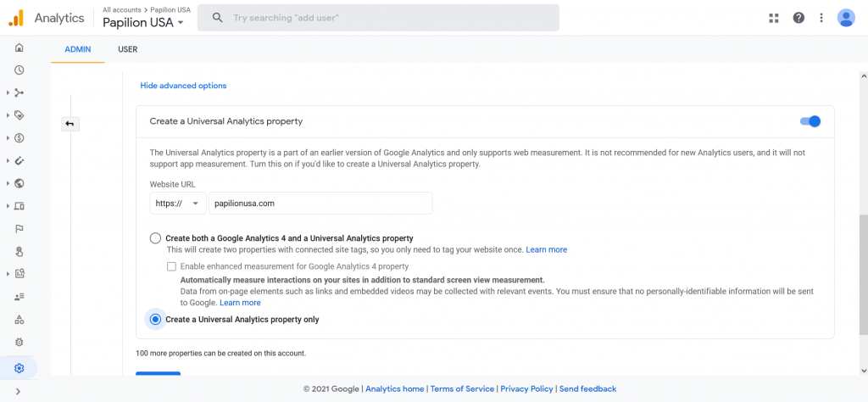
Task: Select the Engagement tag icon
Action: pyautogui.click(x=19, y=115)
